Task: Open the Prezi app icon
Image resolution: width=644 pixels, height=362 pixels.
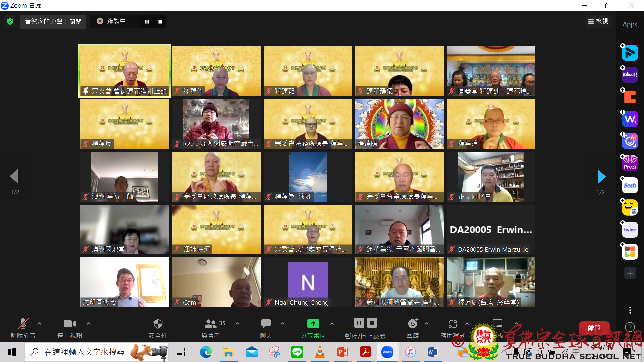Action: click(x=630, y=163)
